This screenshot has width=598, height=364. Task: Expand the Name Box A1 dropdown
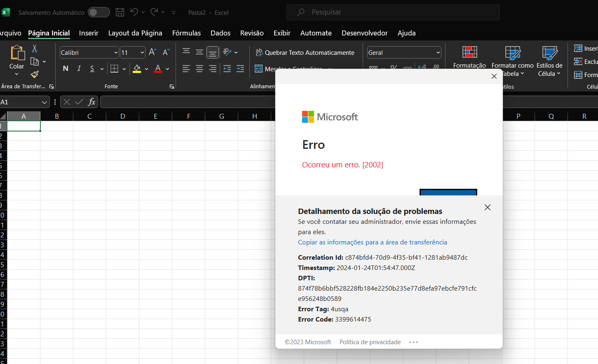point(45,102)
